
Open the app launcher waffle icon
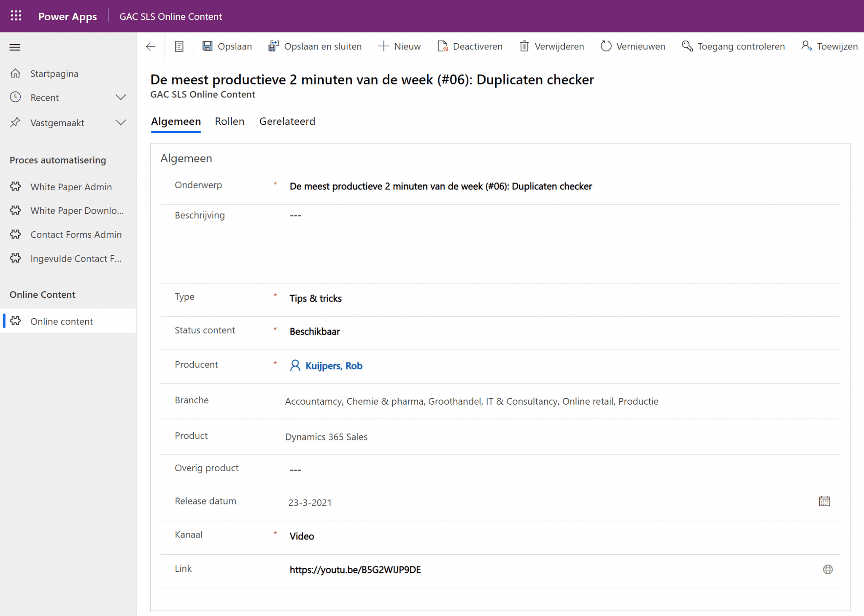point(16,16)
